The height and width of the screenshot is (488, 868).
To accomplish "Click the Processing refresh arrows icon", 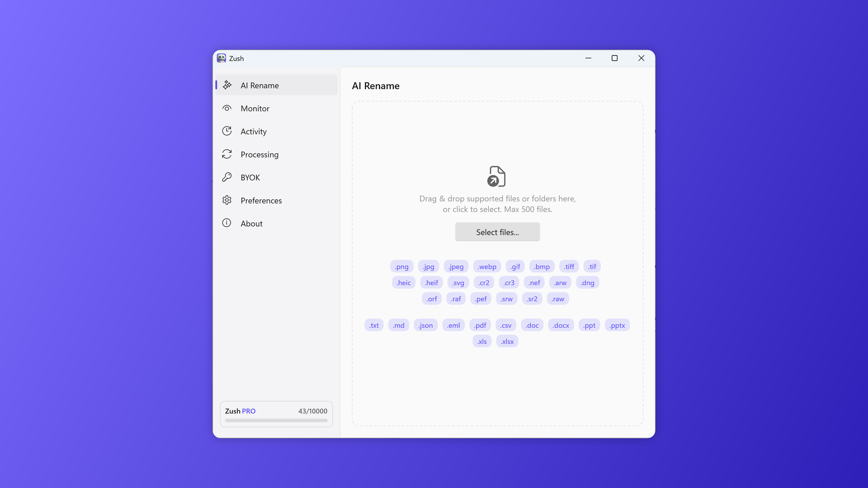I will point(227,154).
